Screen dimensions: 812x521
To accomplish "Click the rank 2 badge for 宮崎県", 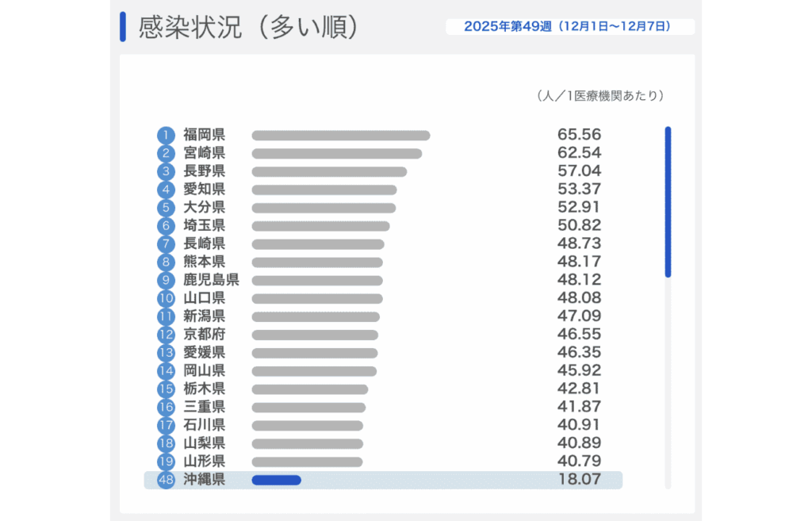I will click(x=166, y=154).
